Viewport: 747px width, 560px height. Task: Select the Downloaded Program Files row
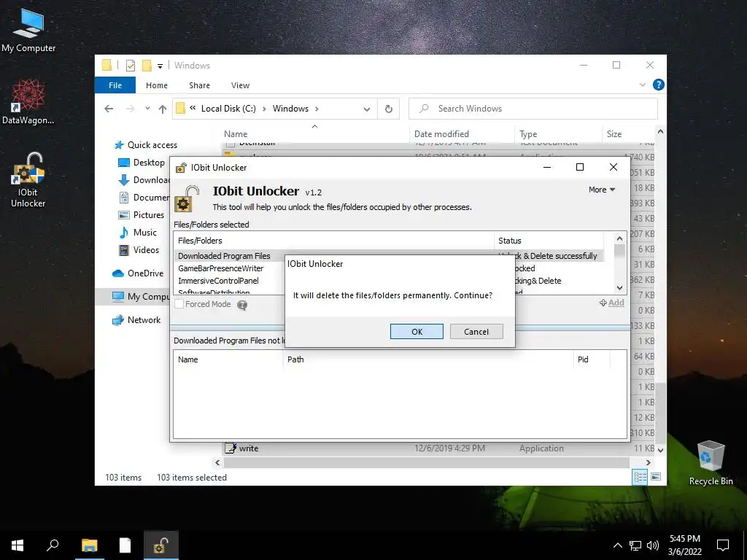pyautogui.click(x=388, y=256)
